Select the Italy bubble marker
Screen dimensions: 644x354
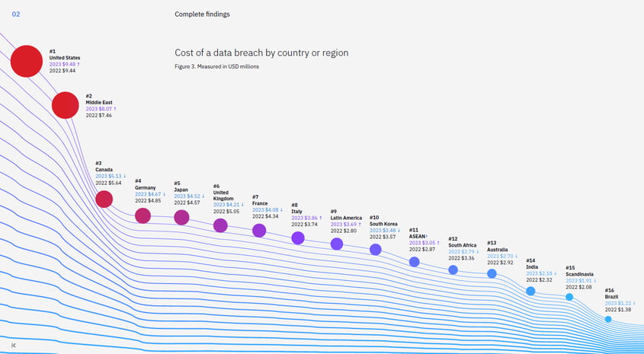pyautogui.click(x=298, y=238)
